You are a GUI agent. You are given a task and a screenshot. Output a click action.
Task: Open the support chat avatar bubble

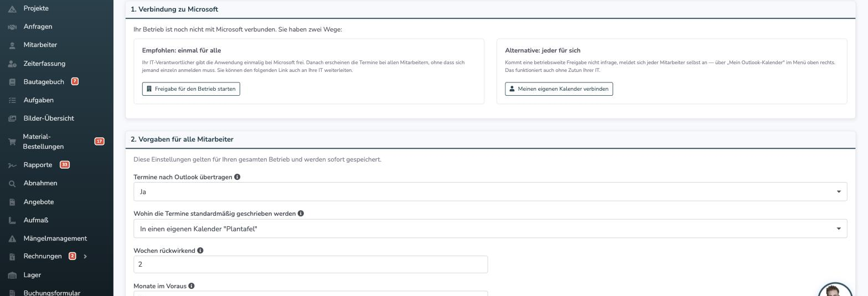tap(835, 290)
